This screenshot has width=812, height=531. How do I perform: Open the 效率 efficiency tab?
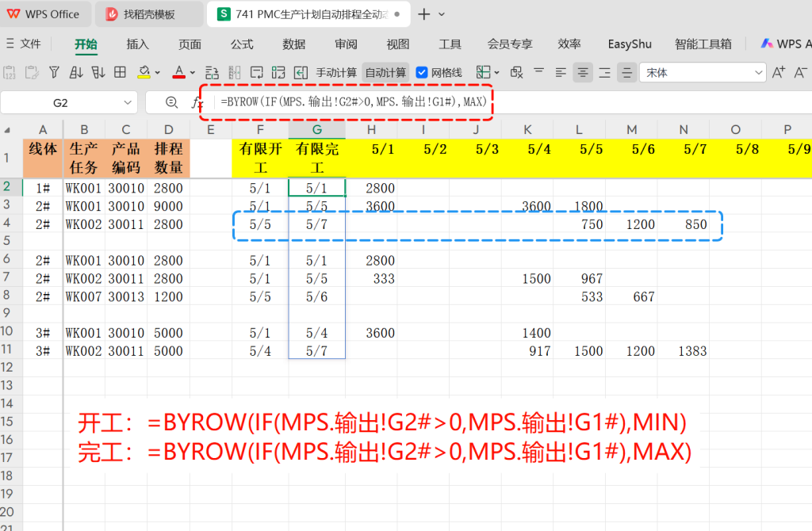(x=569, y=44)
